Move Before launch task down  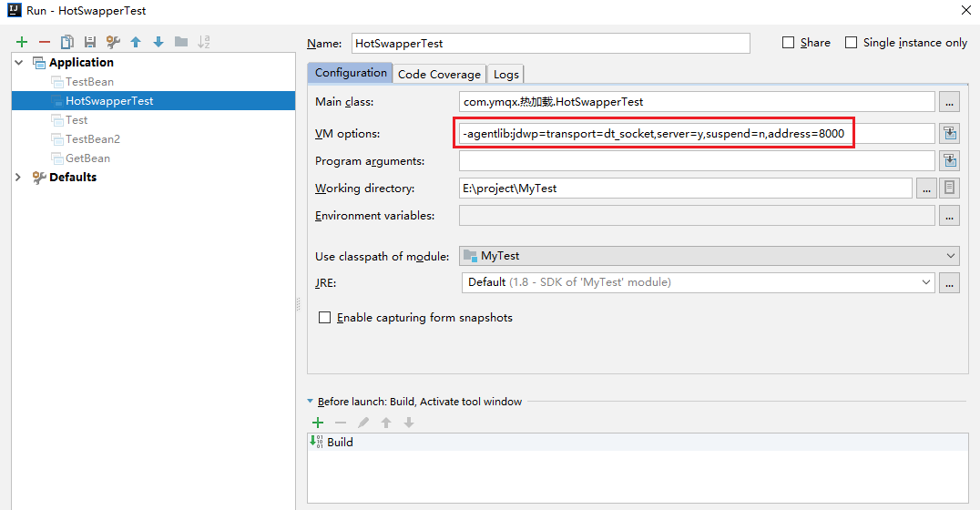409,423
